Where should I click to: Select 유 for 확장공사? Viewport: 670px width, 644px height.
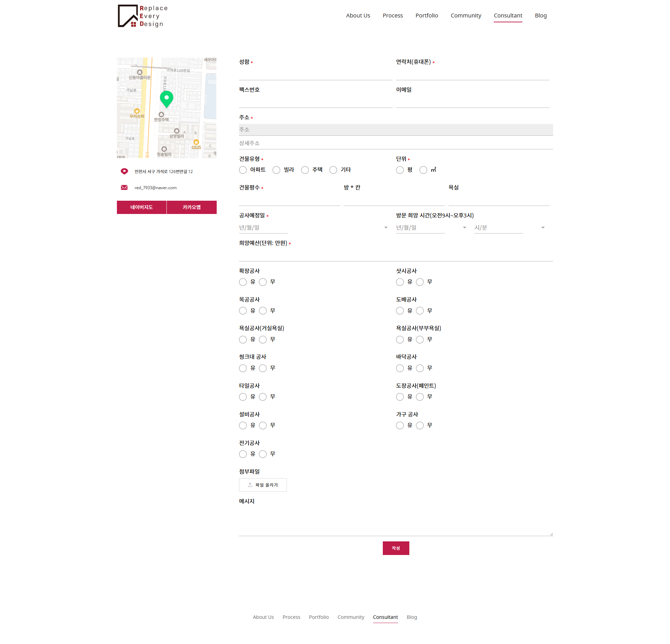(243, 282)
